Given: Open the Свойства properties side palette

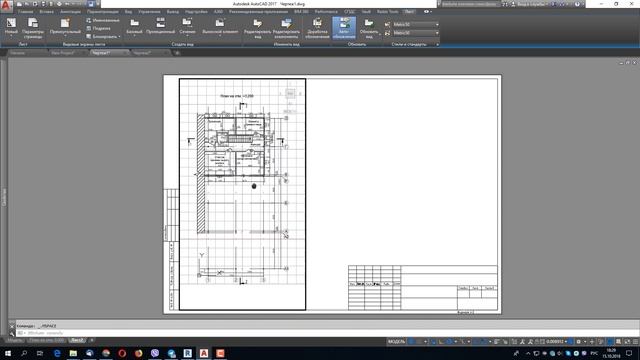Looking at the screenshot, I should (x=4, y=197).
